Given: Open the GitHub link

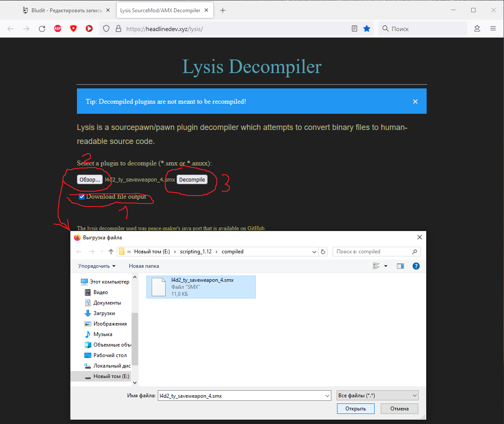Looking at the screenshot, I should point(256,228).
